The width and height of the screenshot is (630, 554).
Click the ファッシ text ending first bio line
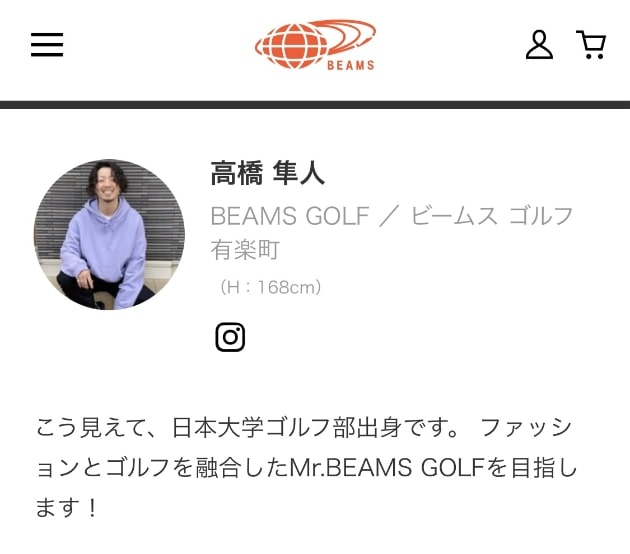(526, 427)
